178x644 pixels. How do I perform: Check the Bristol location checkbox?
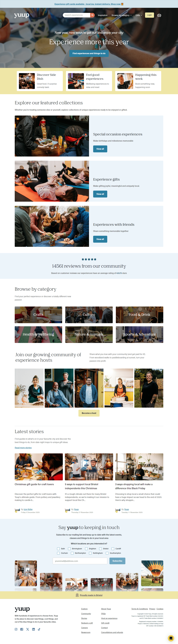[x=100, y=549]
